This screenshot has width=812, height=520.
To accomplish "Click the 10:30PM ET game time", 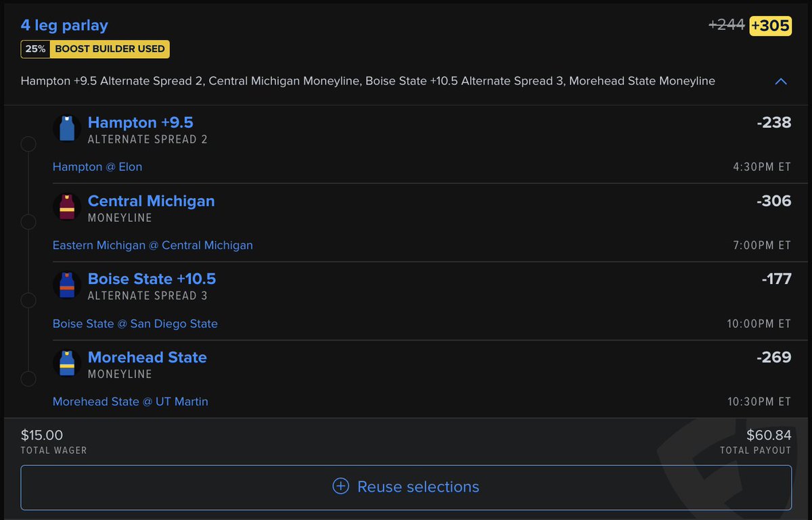I will pyautogui.click(x=759, y=402).
